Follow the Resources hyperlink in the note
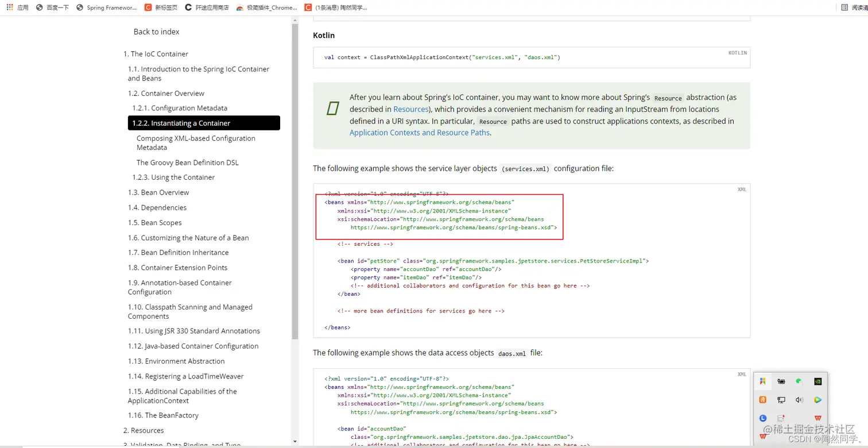The height and width of the screenshot is (448, 868). [x=410, y=109]
